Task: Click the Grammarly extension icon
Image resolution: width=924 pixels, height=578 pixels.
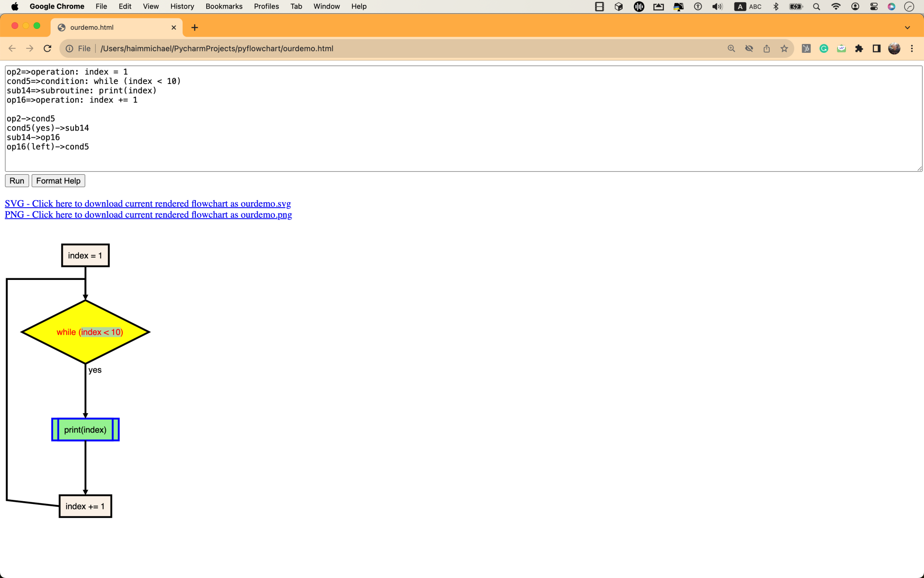Action: 824,48
